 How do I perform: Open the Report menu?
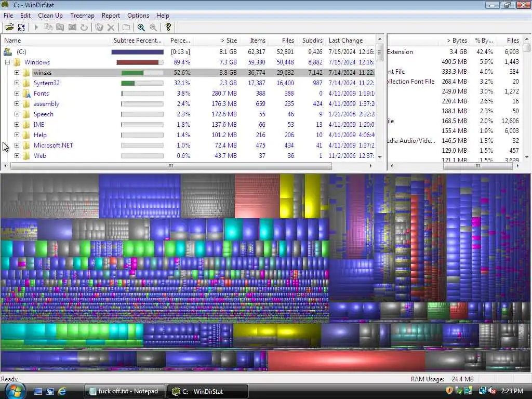tap(111, 16)
